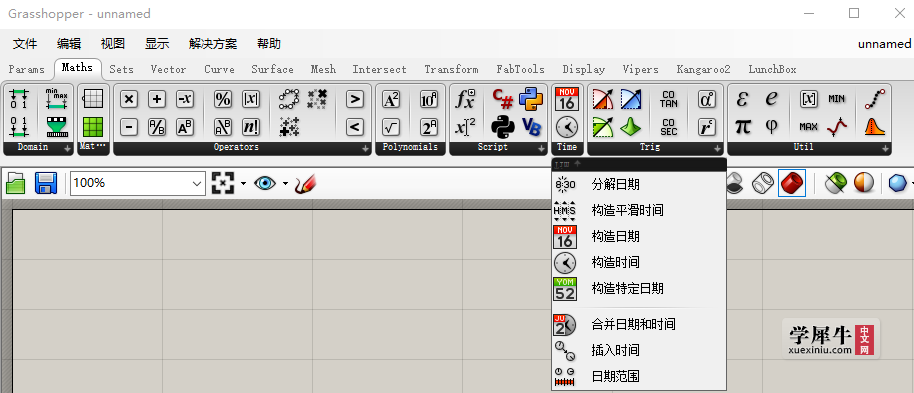Toggle the preview eye icon
The image size is (914, 393).
(x=265, y=183)
